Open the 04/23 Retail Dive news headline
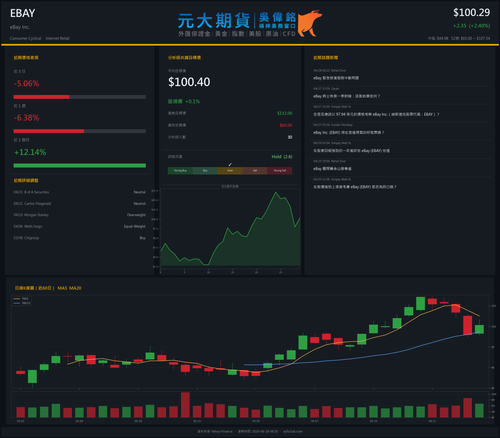 coord(332,169)
